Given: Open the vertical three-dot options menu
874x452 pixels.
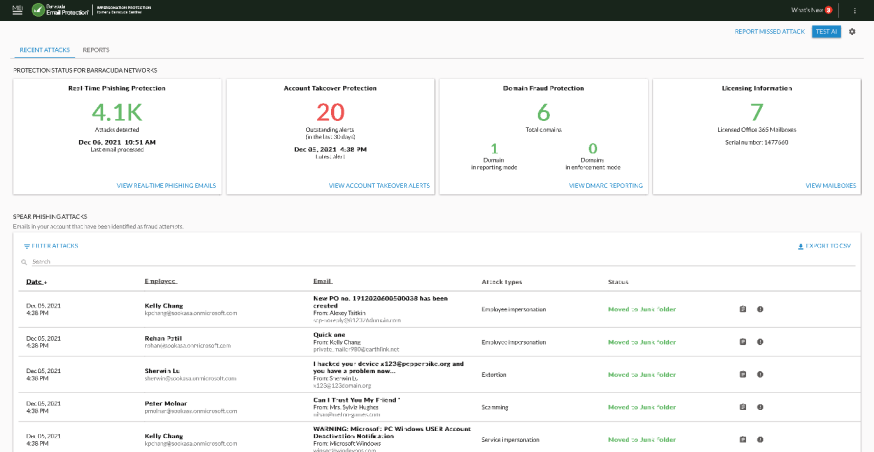Looking at the screenshot, I should pos(854,10).
